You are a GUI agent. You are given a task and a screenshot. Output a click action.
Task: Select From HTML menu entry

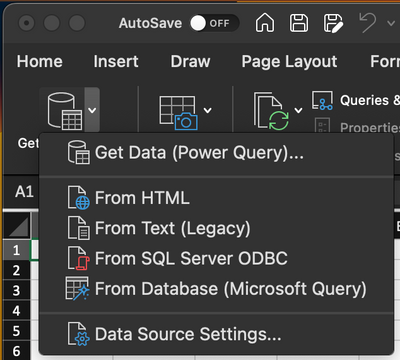point(216,198)
